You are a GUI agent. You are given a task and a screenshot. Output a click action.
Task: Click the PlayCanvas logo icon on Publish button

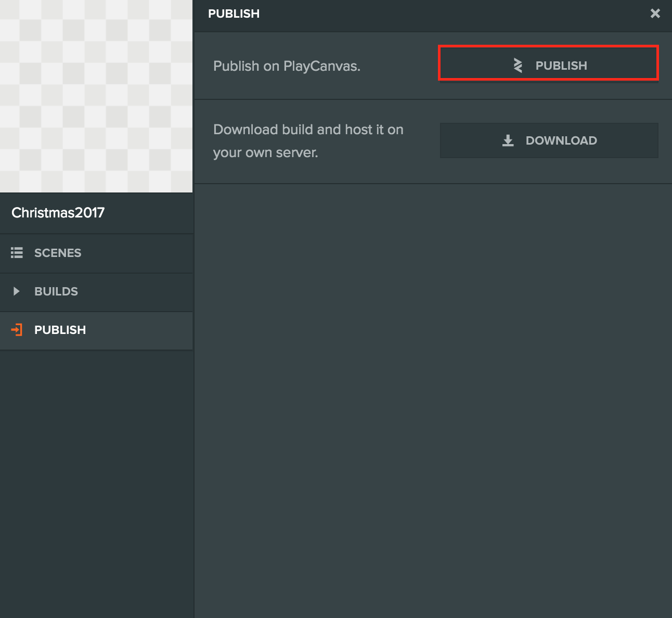click(x=518, y=65)
